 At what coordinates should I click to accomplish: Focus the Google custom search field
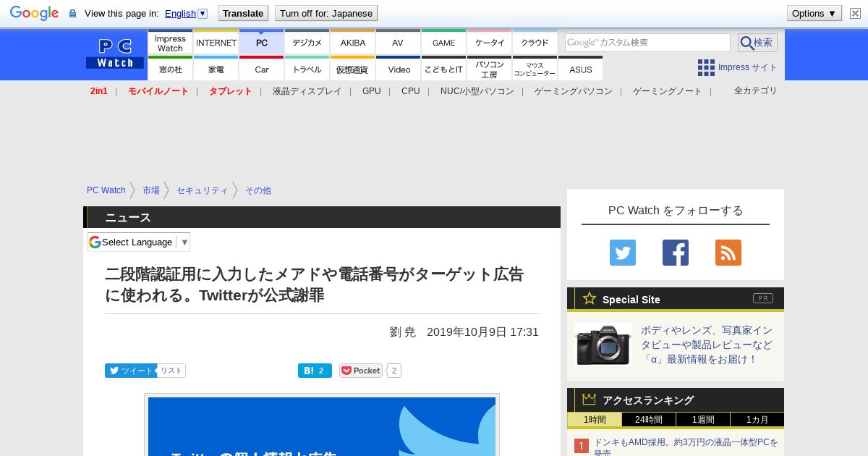pyautogui.click(x=647, y=43)
